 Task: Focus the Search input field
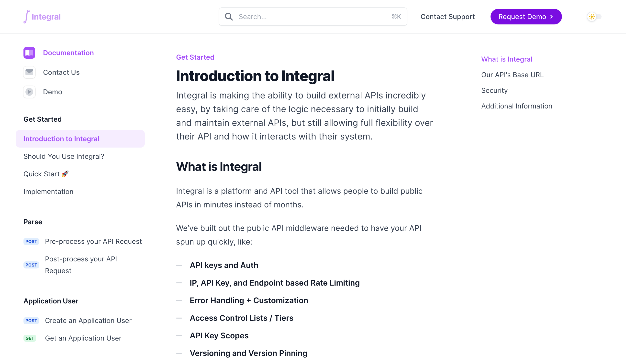tap(313, 17)
